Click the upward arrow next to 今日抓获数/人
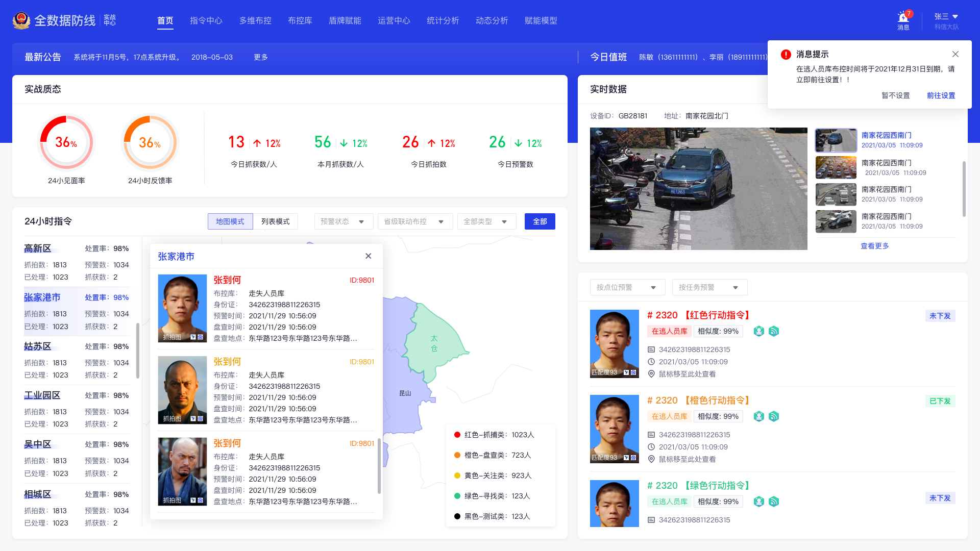The image size is (980, 551). tap(257, 143)
